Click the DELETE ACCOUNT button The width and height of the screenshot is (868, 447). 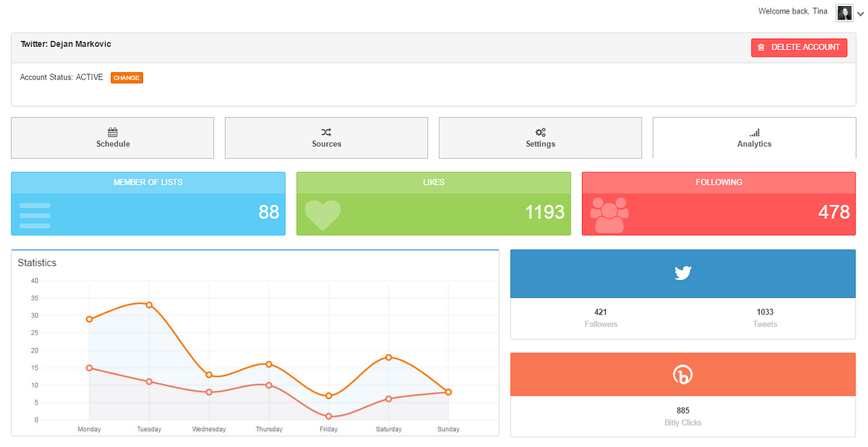[799, 47]
